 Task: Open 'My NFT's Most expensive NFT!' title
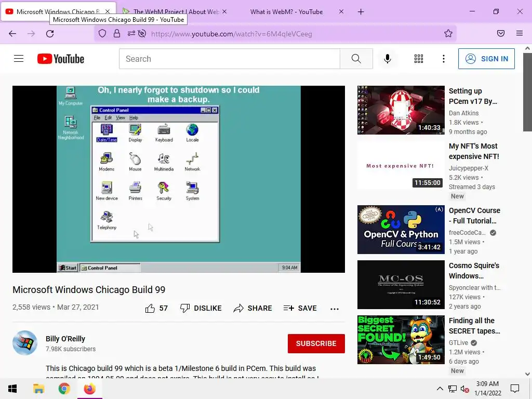coord(474,151)
